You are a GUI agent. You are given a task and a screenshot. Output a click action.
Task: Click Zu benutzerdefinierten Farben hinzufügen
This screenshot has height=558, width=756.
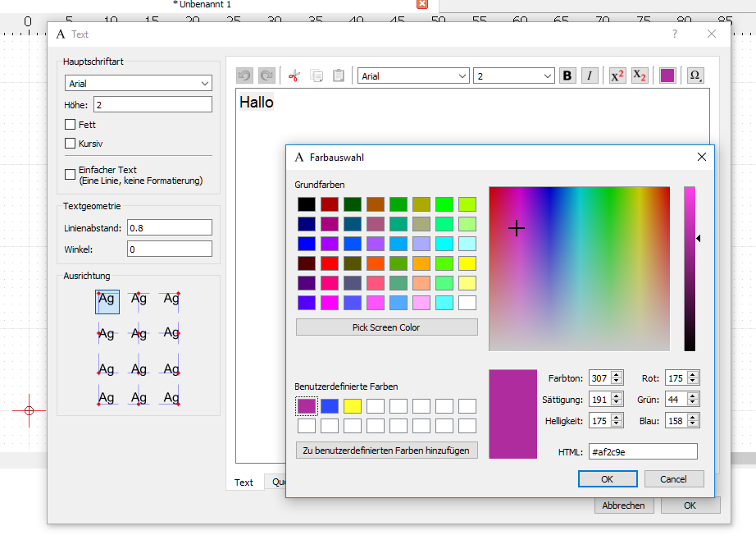(386, 451)
